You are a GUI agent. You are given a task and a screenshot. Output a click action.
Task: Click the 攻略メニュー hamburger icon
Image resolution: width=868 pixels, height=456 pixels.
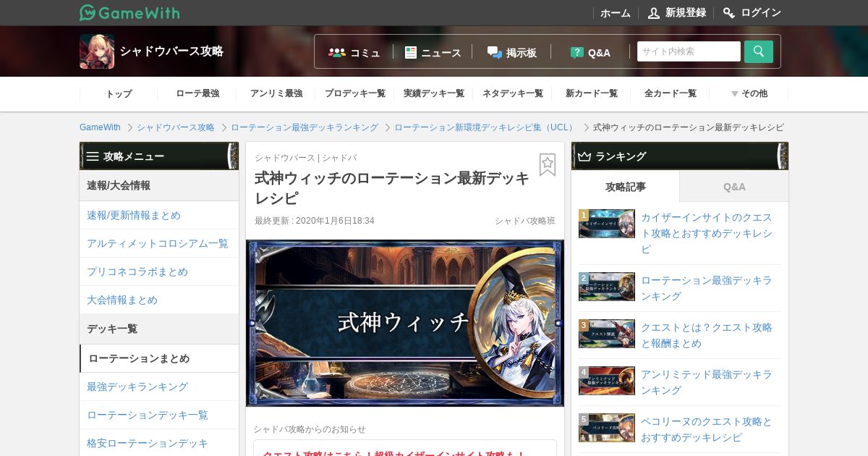(x=93, y=156)
